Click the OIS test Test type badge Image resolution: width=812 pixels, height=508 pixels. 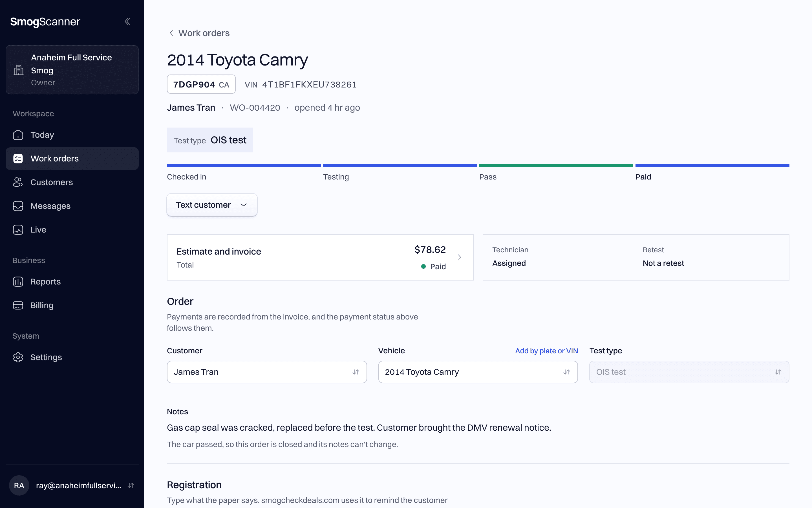pyautogui.click(x=210, y=140)
